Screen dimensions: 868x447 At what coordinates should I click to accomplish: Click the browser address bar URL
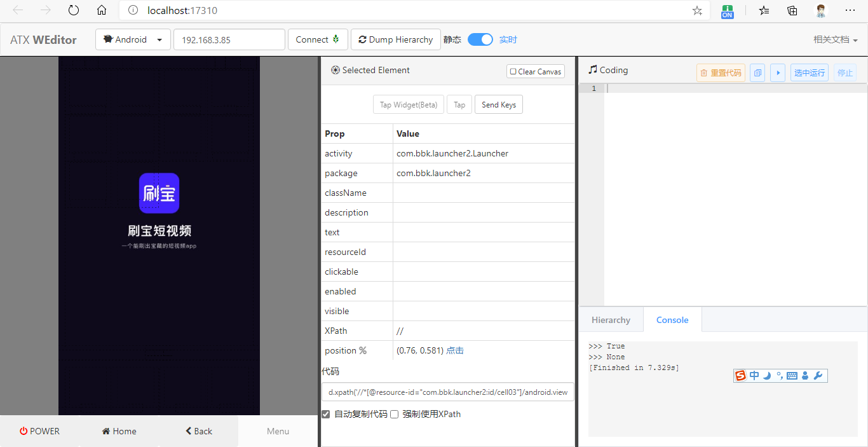182,10
